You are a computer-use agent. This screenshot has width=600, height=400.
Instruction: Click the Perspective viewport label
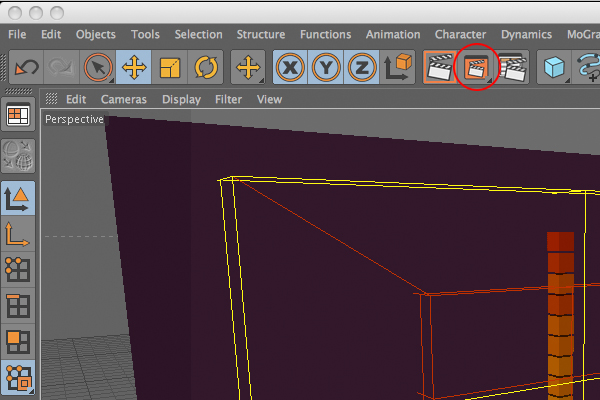coord(74,119)
